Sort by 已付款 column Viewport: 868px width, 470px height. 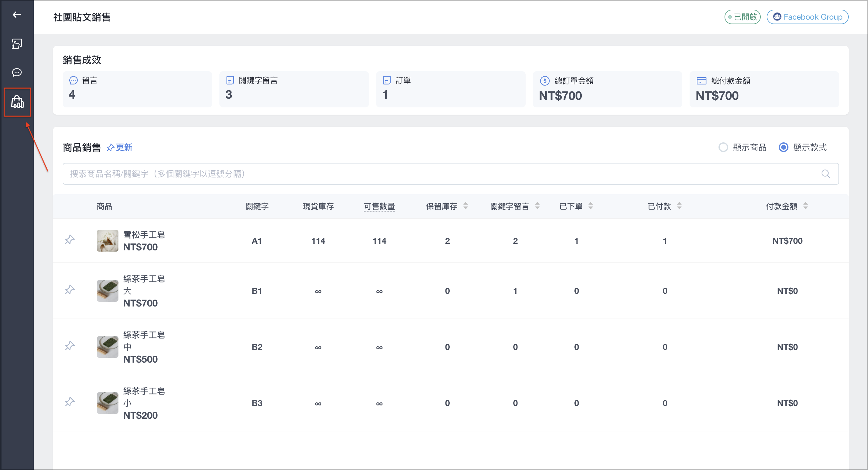point(679,206)
